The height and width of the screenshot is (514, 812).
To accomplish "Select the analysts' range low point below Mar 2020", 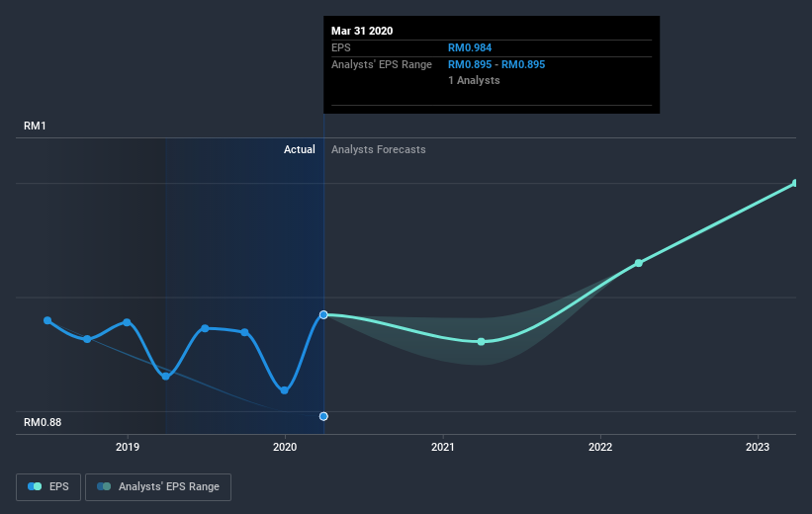I will pos(323,416).
